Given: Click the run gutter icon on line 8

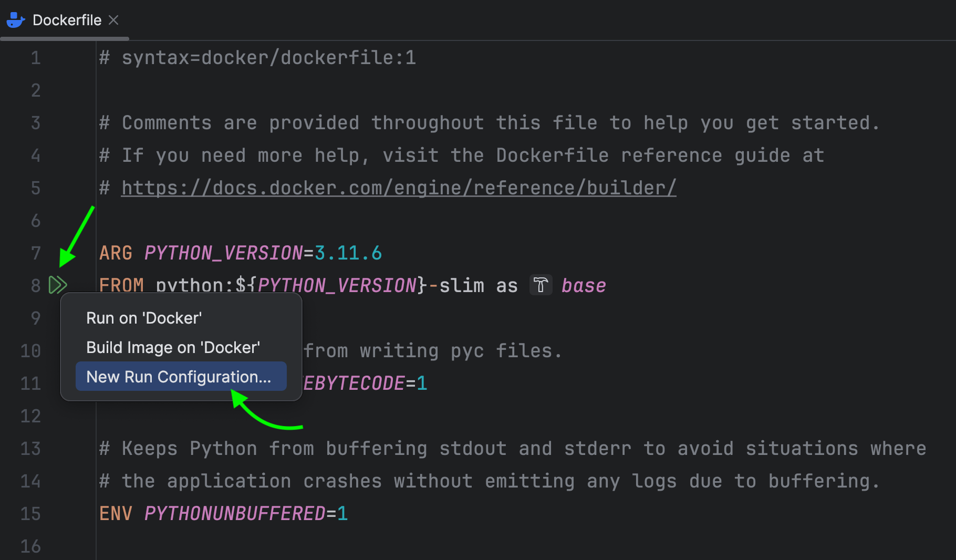Looking at the screenshot, I should pos(57,285).
